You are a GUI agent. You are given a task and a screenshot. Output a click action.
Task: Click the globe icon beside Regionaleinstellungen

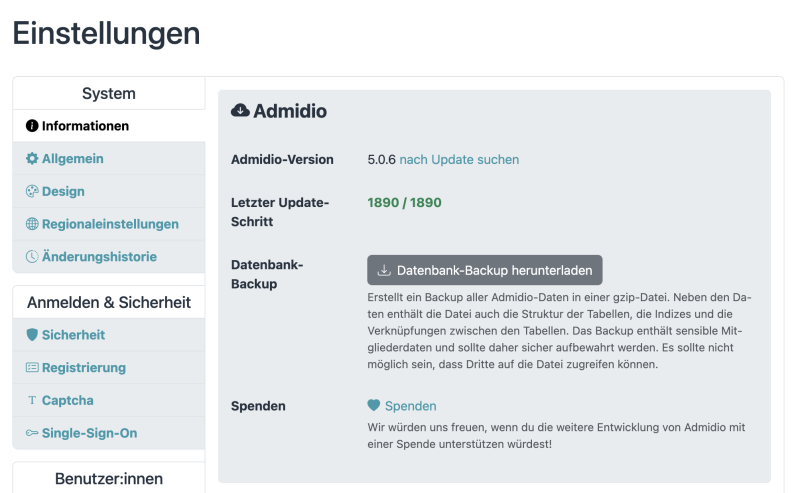click(32, 224)
